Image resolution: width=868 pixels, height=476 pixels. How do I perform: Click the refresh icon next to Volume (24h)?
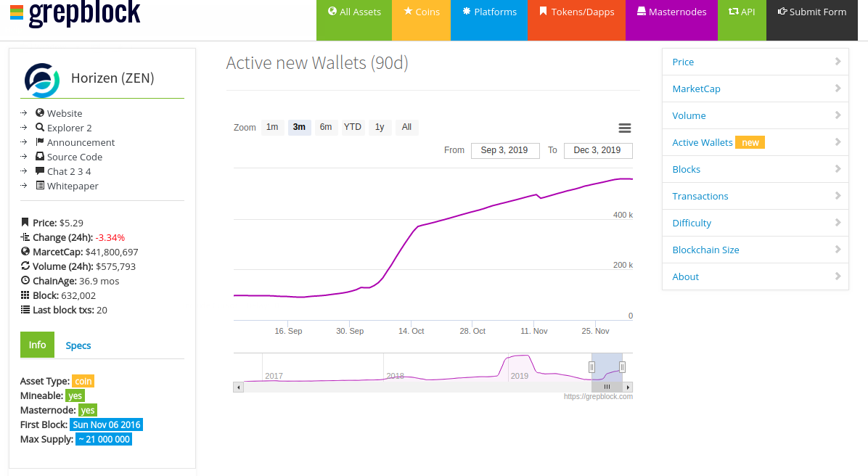25,266
